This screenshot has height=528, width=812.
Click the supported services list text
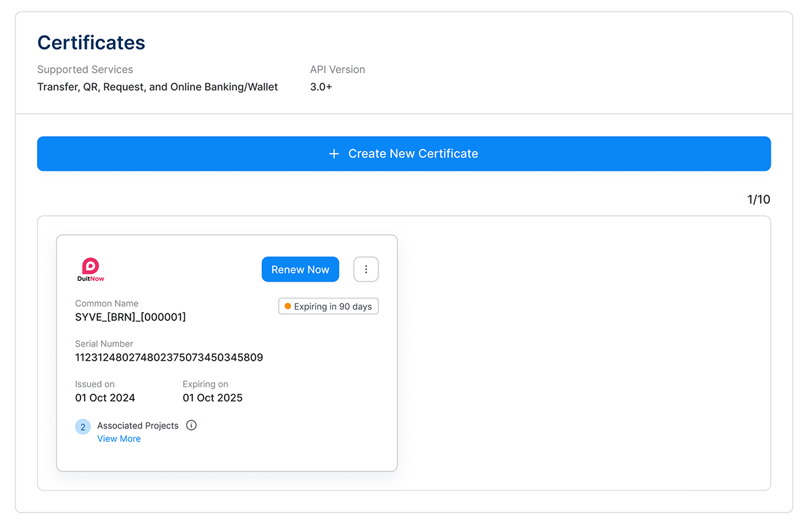158,87
